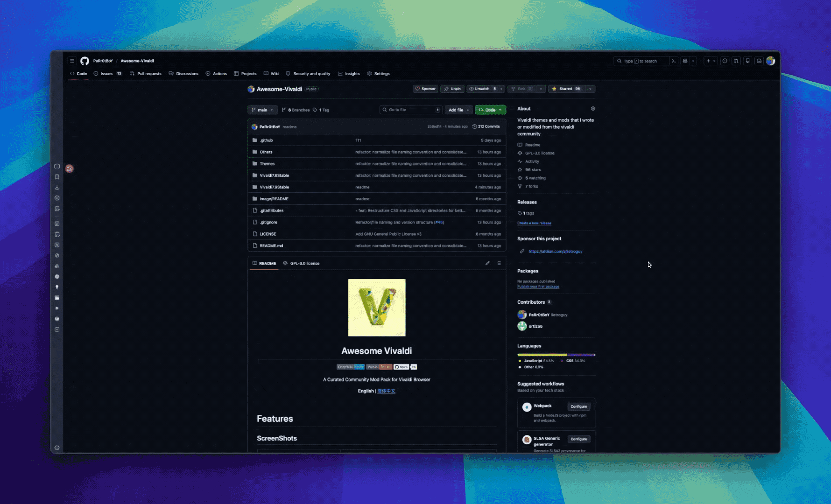The image size is (831, 504).
Task: Open the user avatar menu
Action: (x=771, y=61)
